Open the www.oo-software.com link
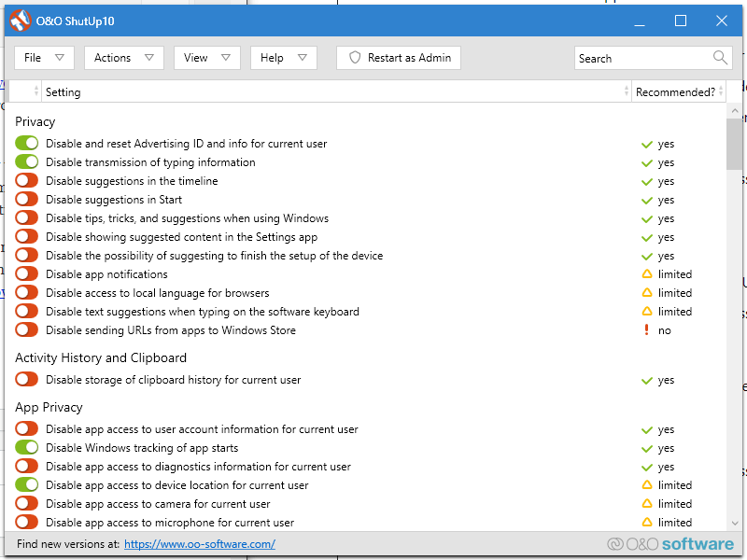 pyautogui.click(x=200, y=544)
